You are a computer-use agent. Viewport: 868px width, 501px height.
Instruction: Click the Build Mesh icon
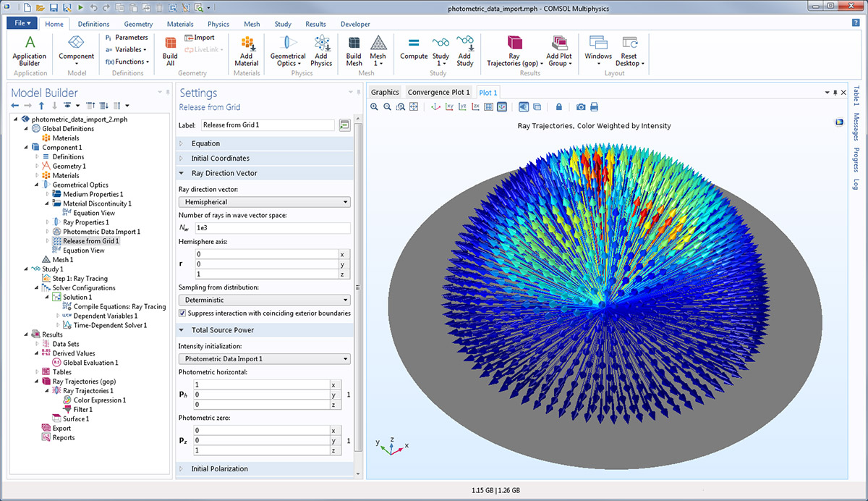[354, 49]
